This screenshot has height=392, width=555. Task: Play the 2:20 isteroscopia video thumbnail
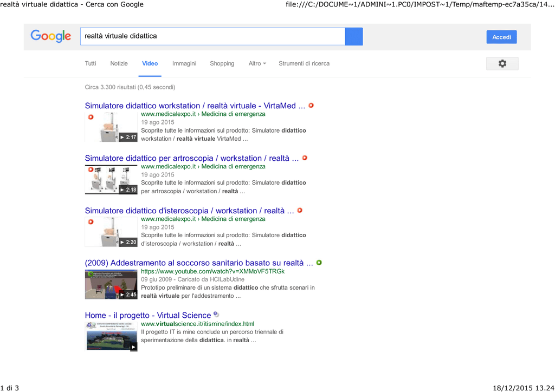(x=111, y=232)
